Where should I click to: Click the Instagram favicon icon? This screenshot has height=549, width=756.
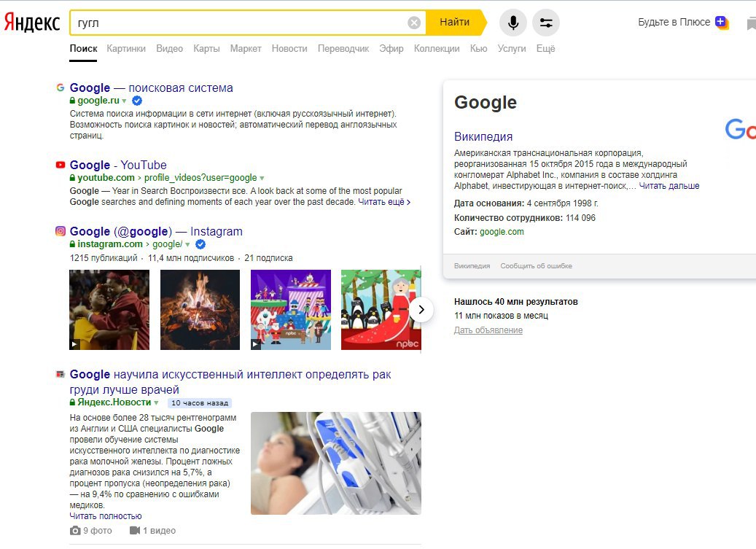coord(61,231)
